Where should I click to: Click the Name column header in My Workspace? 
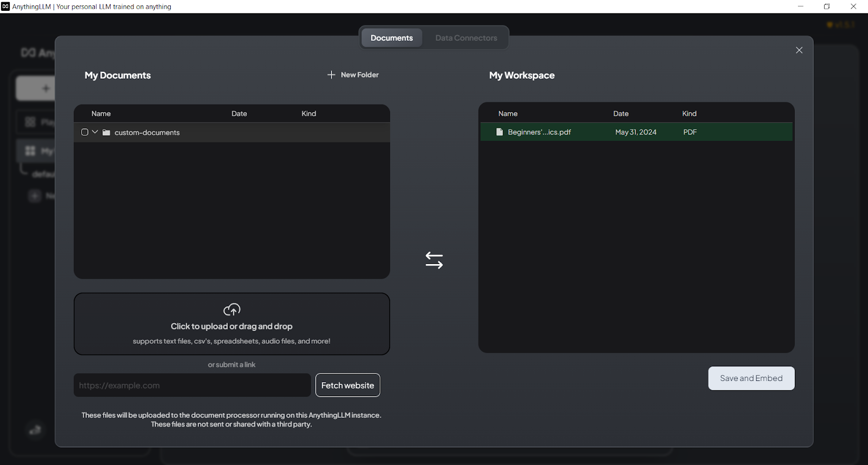click(508, 113)
